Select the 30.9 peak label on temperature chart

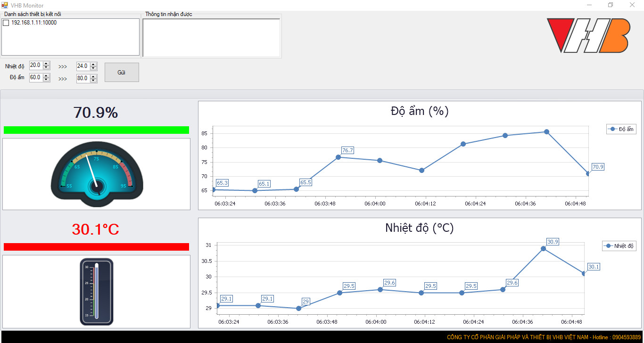[x=553, y=242]
